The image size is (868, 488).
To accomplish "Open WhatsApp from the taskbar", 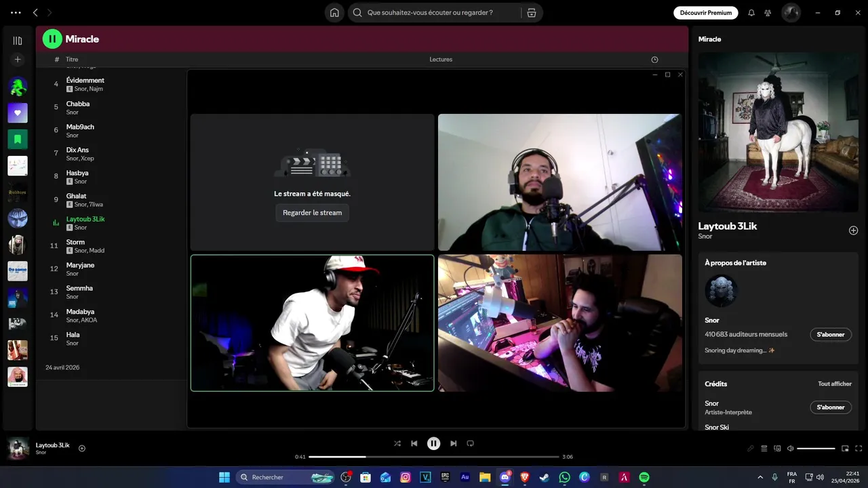I will 564,477.
